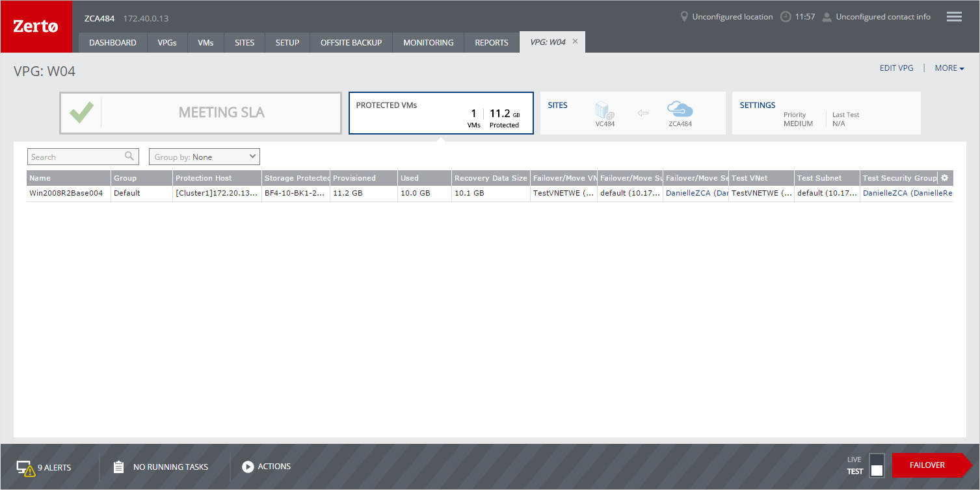Sort by the Test VNet column
Image resolution: width=980 pixels, height=490 pixels.
(761, 178)
